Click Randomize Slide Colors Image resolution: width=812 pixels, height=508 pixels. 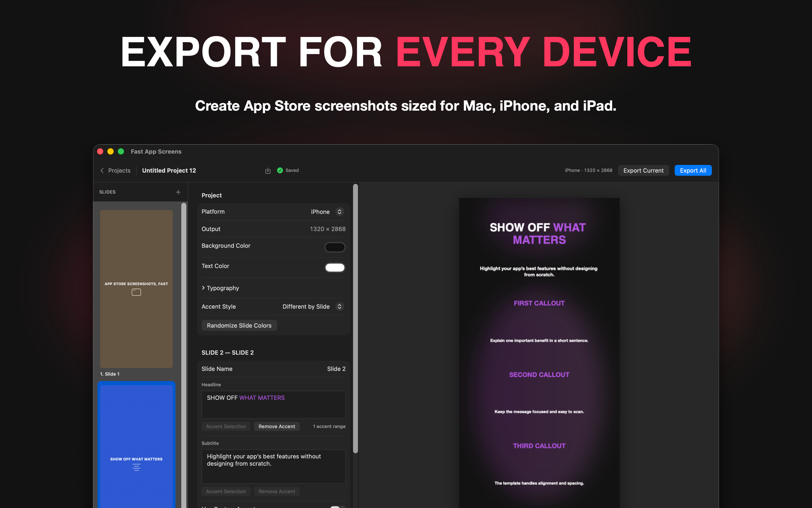[239, 325]
